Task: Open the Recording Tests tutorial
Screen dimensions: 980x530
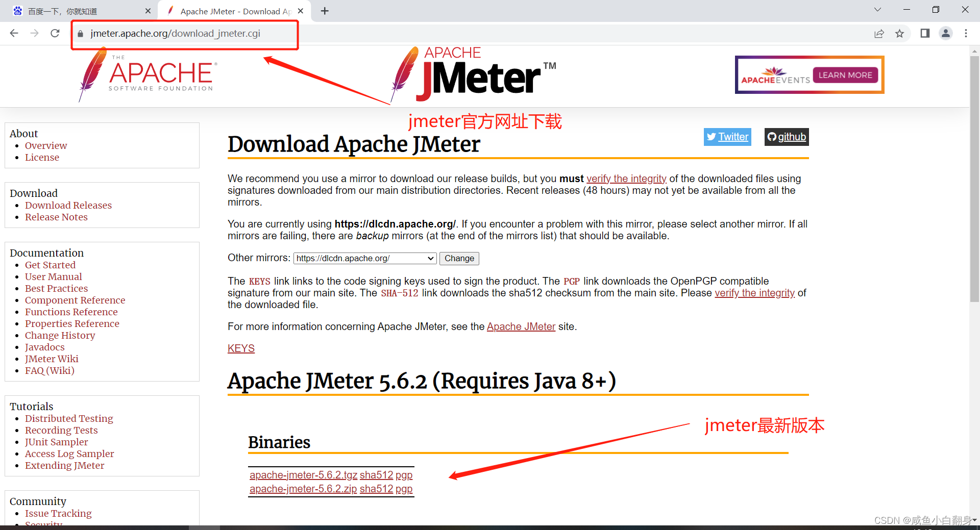Action: [61, 430]
